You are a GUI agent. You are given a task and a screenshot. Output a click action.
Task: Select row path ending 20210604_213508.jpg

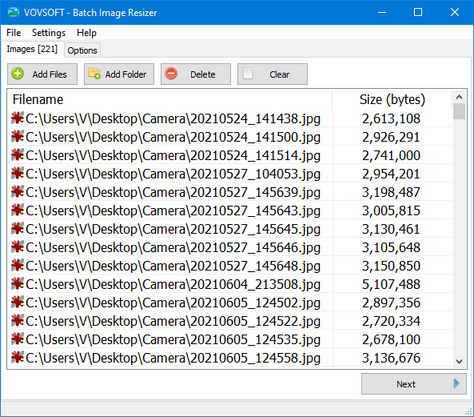click(x=173, y=284)
